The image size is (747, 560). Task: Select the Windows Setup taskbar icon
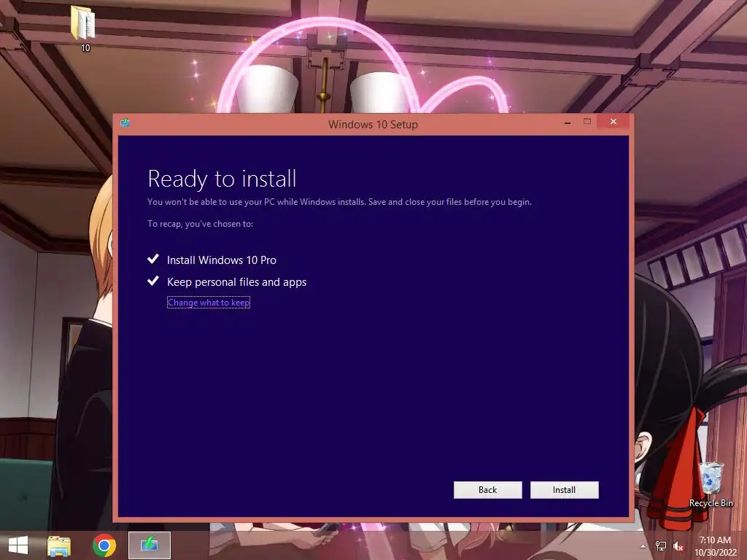coord(149,545)
